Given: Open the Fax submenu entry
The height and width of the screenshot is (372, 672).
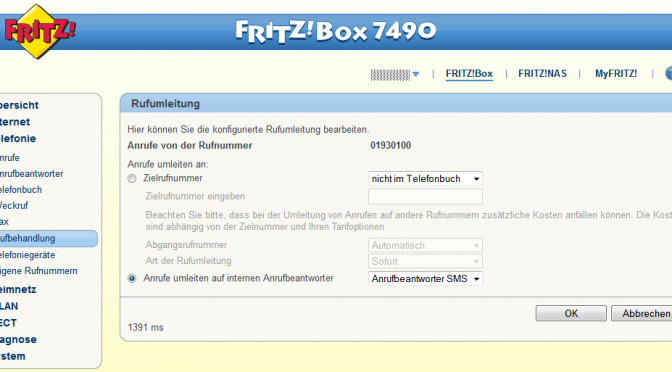Looking at the screenshot, I should pos(4,222).
